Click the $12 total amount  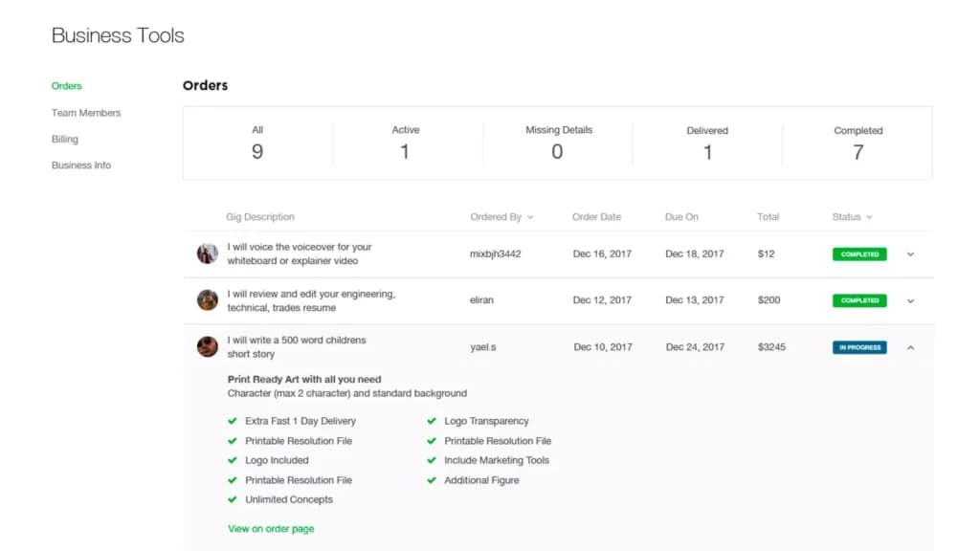click(x=766, y=254)
